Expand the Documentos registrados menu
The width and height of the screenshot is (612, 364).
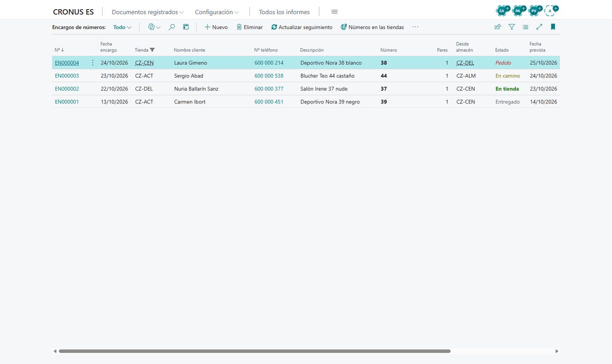tap(148, 12)
